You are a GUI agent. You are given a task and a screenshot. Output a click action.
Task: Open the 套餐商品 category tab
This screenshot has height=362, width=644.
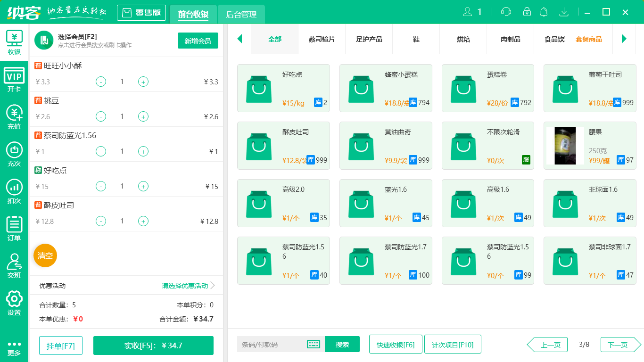coord(590,40)
